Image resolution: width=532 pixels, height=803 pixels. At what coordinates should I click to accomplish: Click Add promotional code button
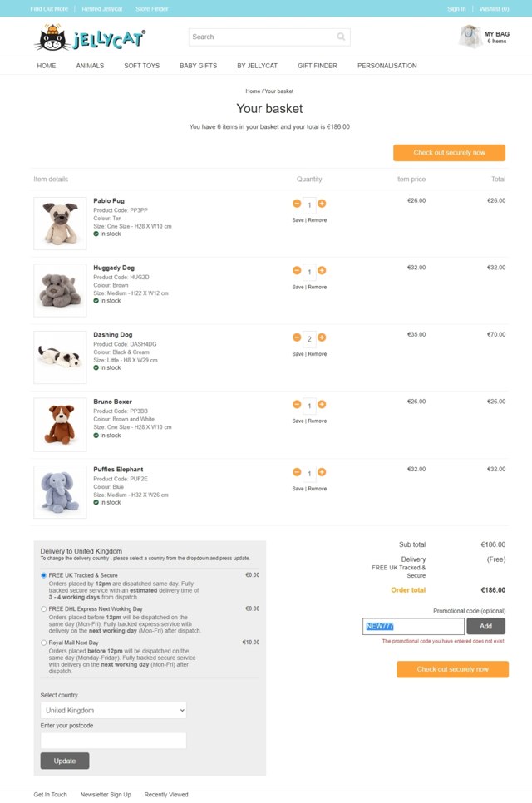485,626
